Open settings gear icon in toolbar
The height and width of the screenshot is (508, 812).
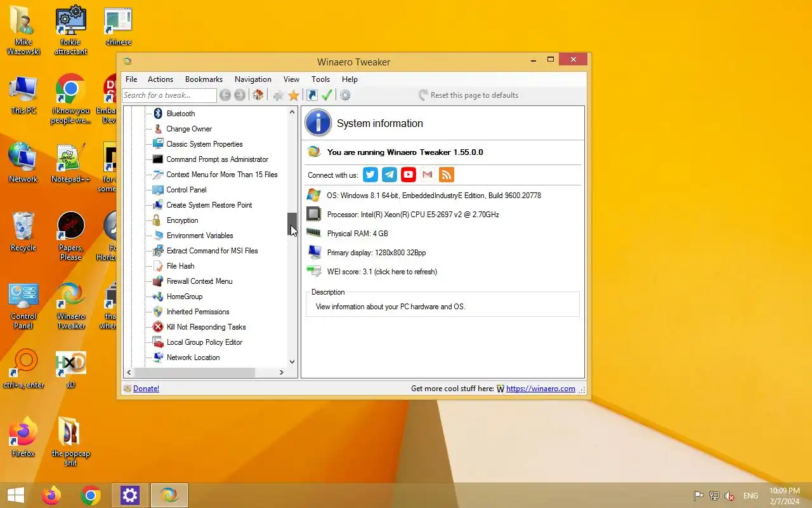click(345, 95)
